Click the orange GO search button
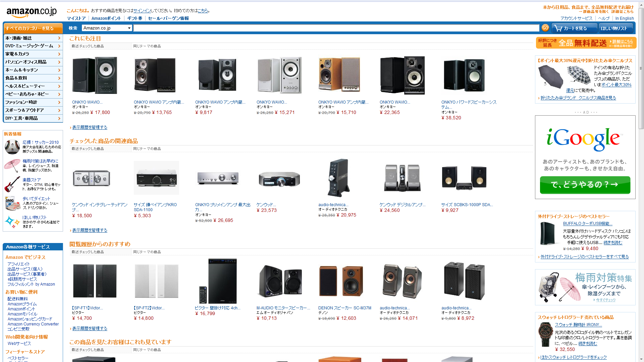Screen dimensions: 644x362 pos(545,28)
